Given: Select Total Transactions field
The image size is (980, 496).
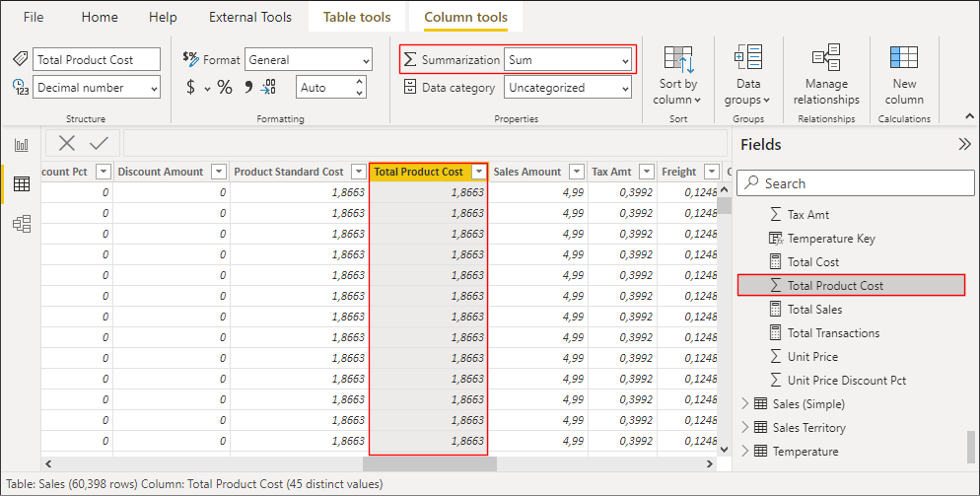Looking at the screenshot, I should (x=833, y=332).
